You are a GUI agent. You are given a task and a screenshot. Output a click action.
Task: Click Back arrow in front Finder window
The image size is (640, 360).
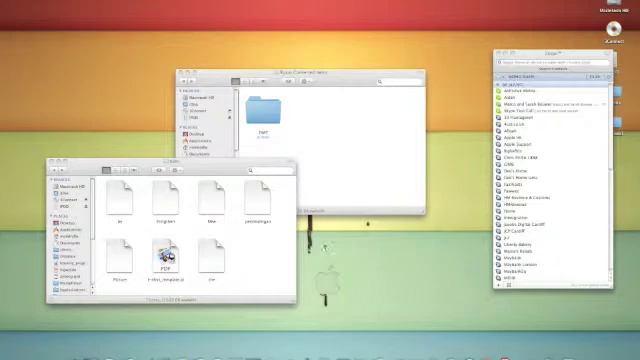coord(54,170)
